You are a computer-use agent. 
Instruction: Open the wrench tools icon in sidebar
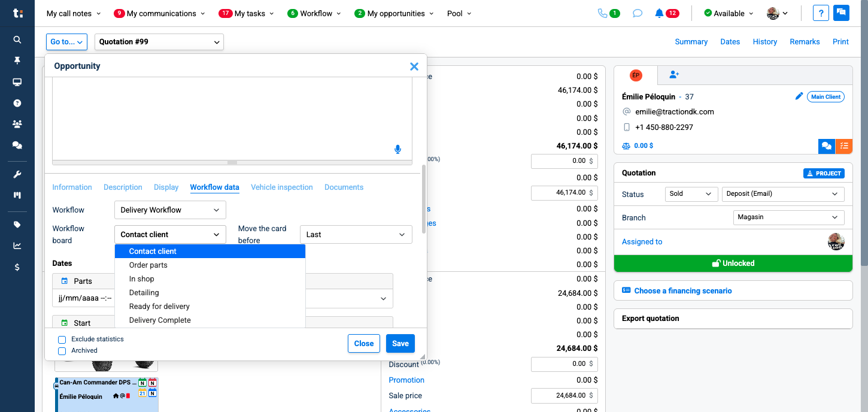(17, 174)
